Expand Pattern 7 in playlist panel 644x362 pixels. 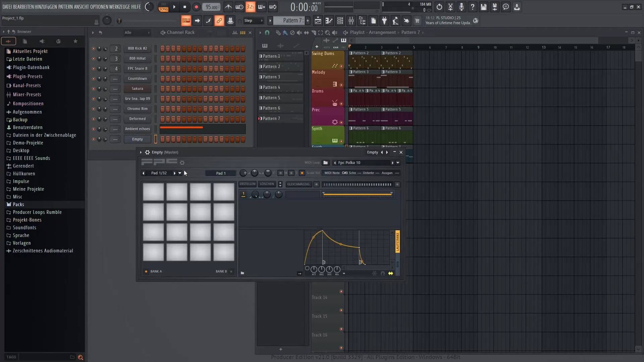pyautogui.click(x=259, y=118)
